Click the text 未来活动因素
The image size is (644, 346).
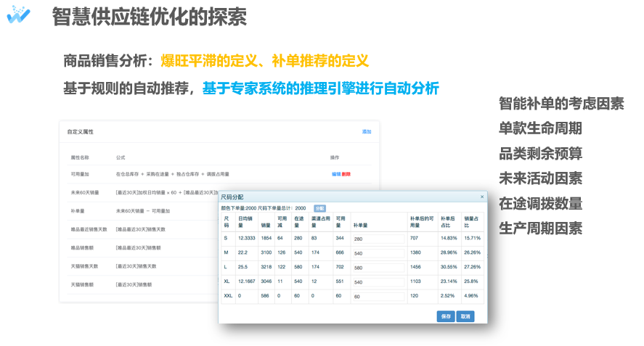click(540, 178)
